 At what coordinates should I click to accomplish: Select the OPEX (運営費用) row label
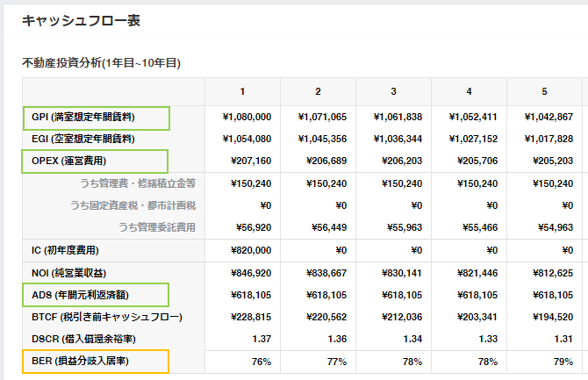pos(69,161)
